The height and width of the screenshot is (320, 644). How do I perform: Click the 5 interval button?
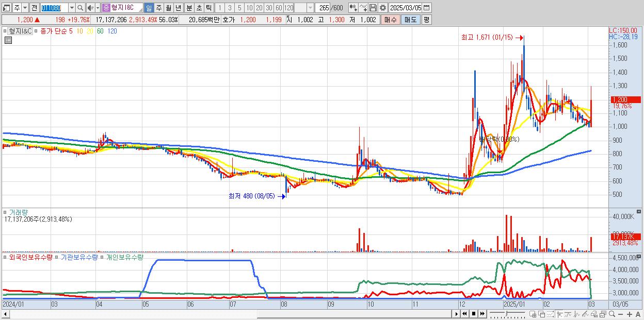(239, 8)
